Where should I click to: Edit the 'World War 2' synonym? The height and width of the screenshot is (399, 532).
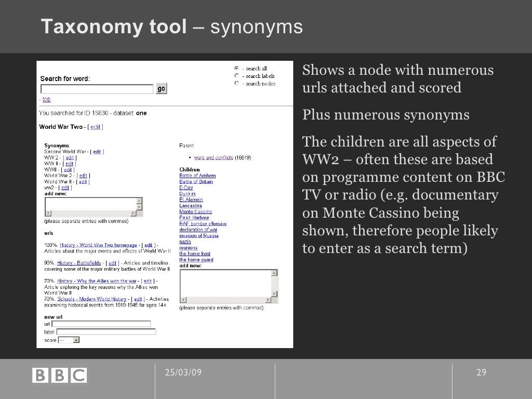coord(83,176)
